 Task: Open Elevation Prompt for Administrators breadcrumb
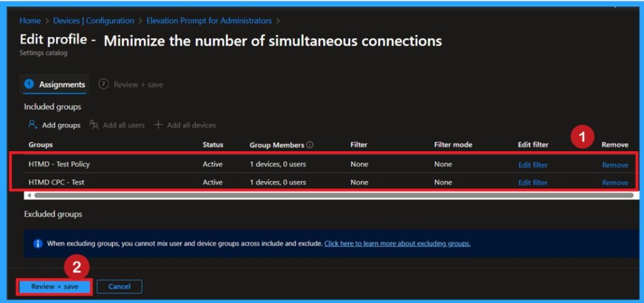tap(209, 21)
